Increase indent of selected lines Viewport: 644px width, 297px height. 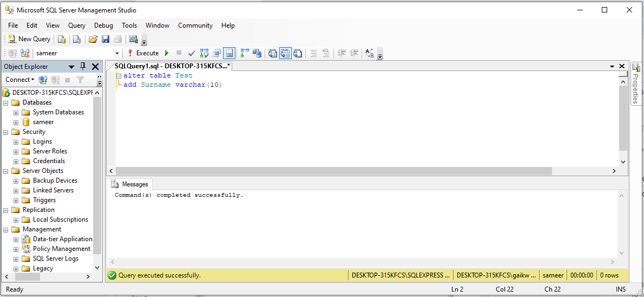coord(354,53)
